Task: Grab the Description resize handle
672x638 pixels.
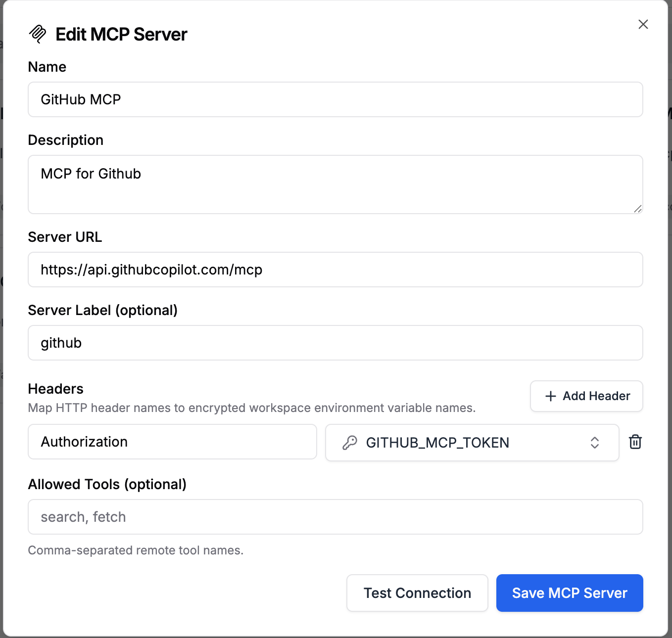Action: (638, 209)
